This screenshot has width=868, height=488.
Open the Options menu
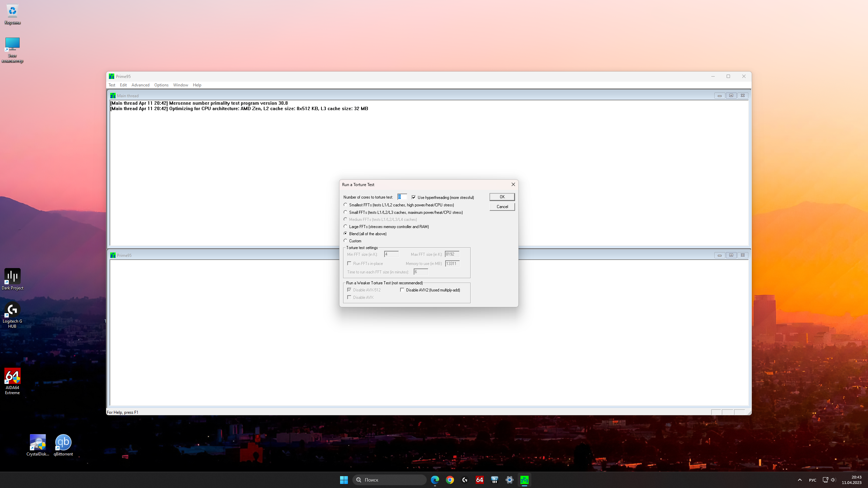[x=161, y=85]
